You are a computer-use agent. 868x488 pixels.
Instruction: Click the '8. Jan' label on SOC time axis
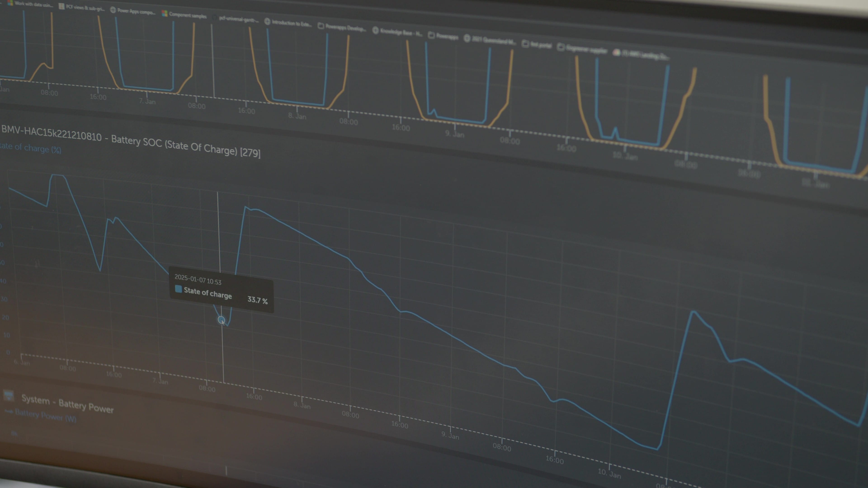coord(302,406)
